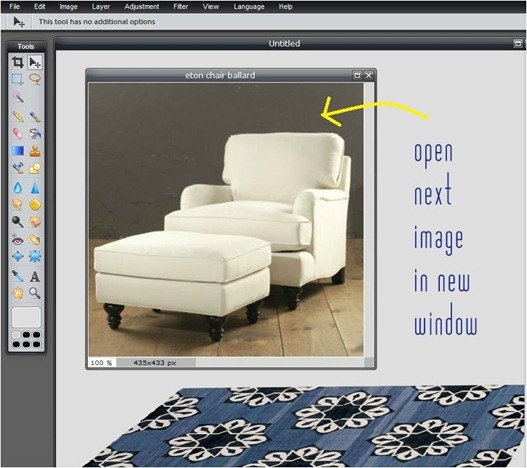This screenshot has width=527, height=468.
Task: Select the Pinch tool
Action: click(x=35, y=257)
